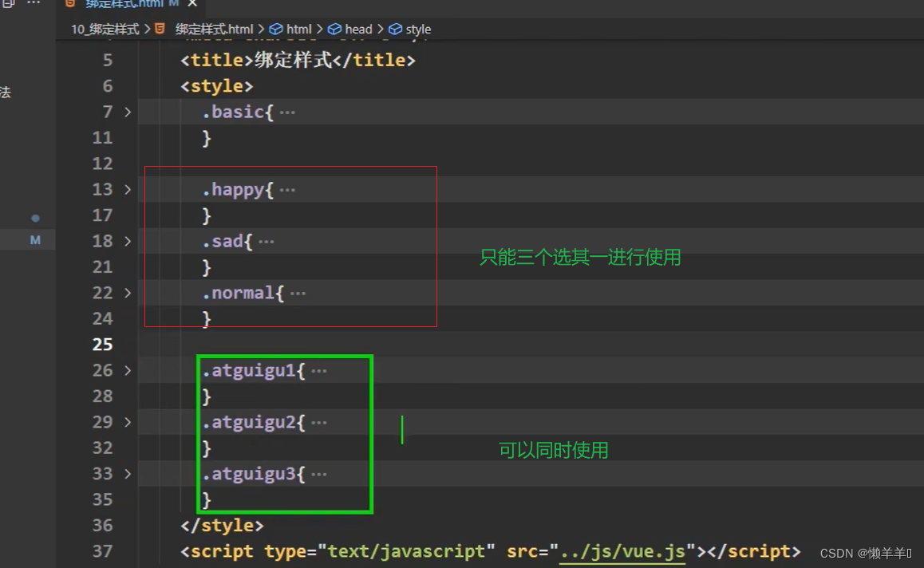Click the style symbol cube icon

tap(396, 29)
